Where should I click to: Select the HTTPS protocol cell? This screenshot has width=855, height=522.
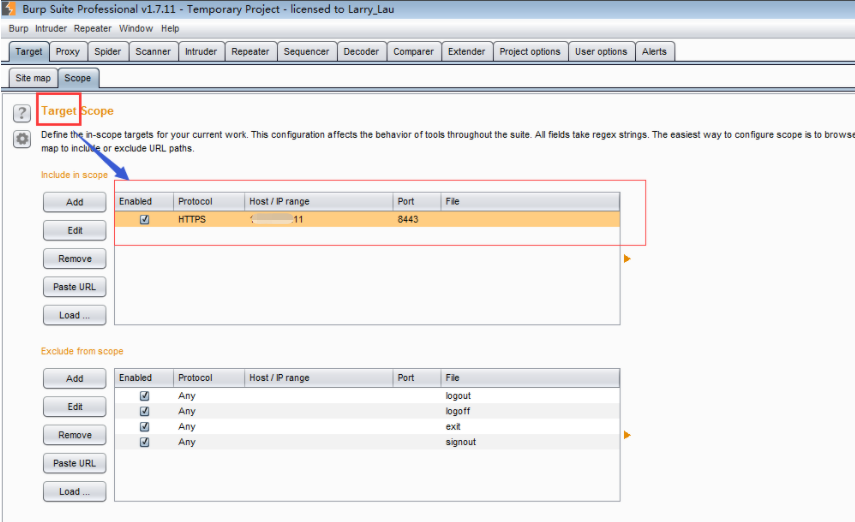tap(209, 219)
